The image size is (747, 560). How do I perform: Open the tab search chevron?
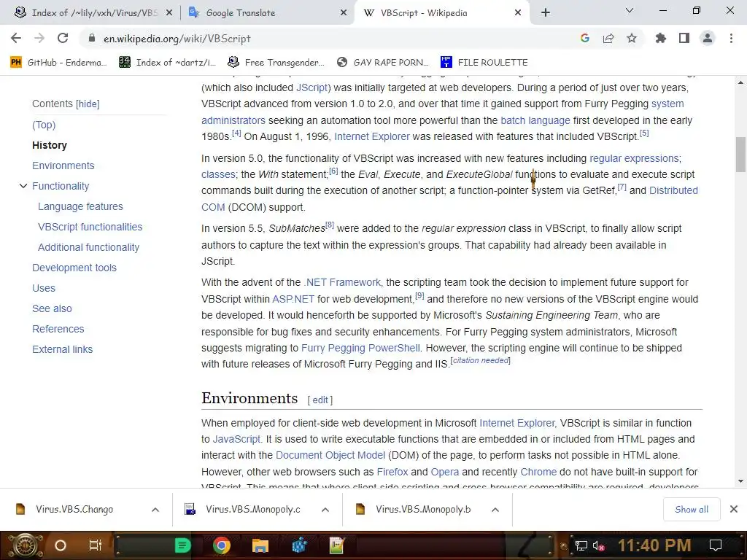(x=630, y=10)
